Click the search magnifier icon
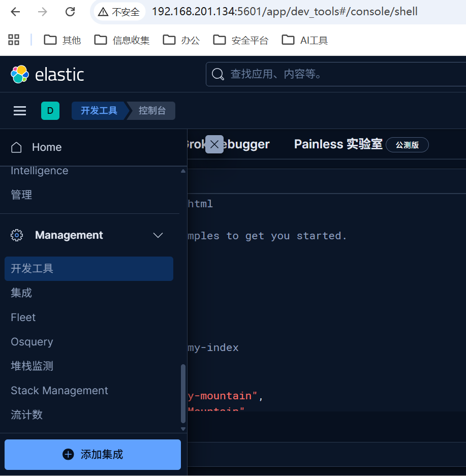 point(218,74)
